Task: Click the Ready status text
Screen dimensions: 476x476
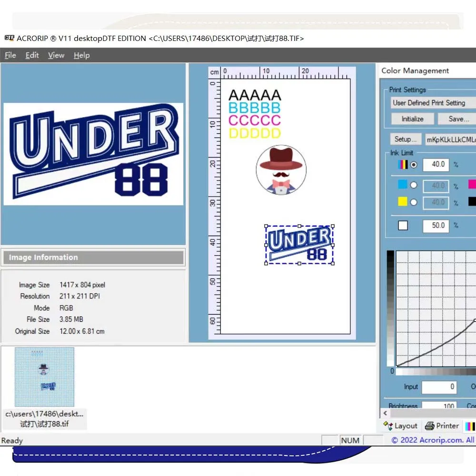Action: pyautogui.click(x=12, y=440)
